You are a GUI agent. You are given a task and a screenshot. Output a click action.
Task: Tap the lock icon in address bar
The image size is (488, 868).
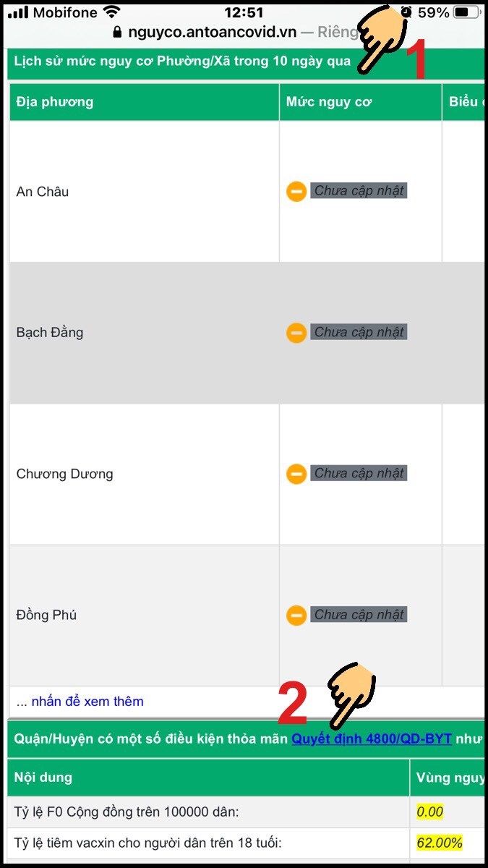pos(118,32)
